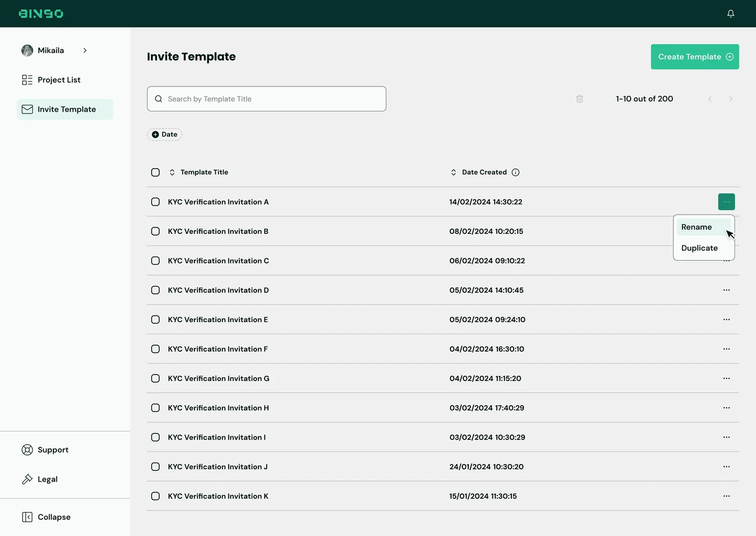Screen dimensions: 756x536
Task: Select checkbox for KYC Verification Invitation H
Action: (156, 408)
